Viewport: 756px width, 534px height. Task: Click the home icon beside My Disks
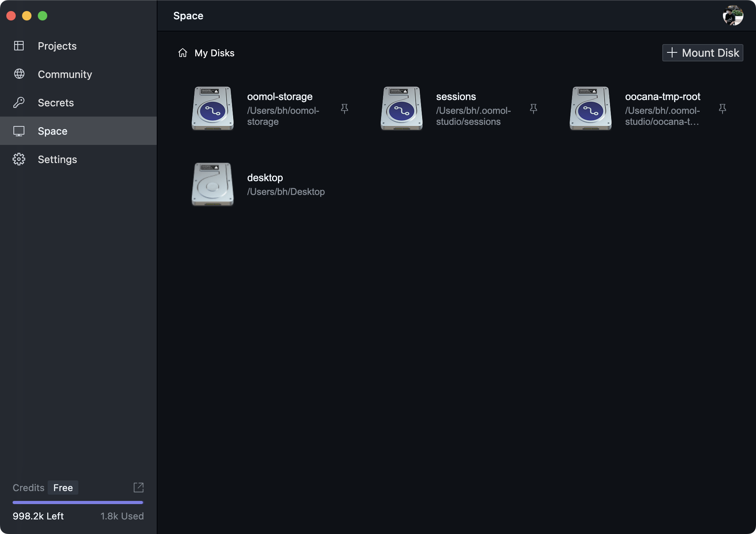183,53
